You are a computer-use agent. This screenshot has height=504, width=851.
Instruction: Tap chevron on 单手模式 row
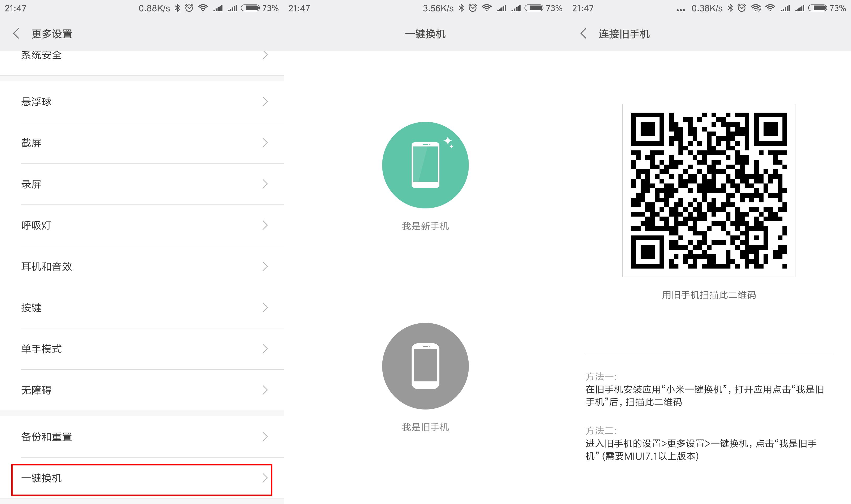point(265,349)
